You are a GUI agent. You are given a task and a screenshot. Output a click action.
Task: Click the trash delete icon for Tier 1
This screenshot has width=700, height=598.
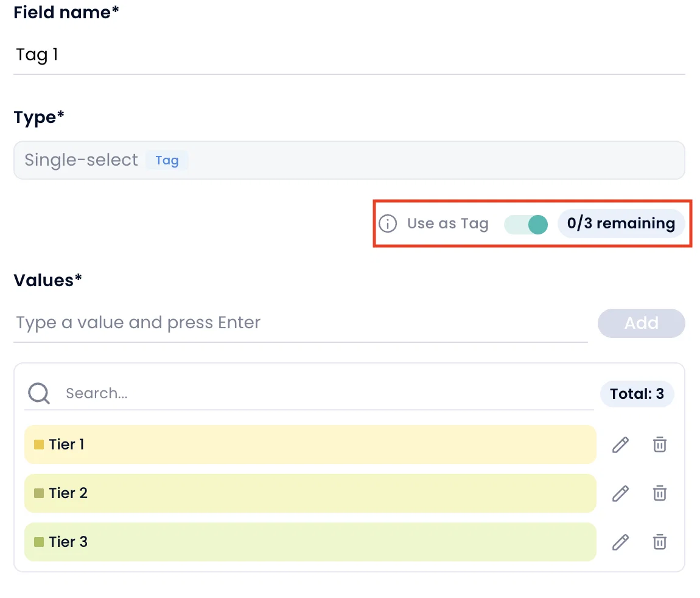pos(659,445)
